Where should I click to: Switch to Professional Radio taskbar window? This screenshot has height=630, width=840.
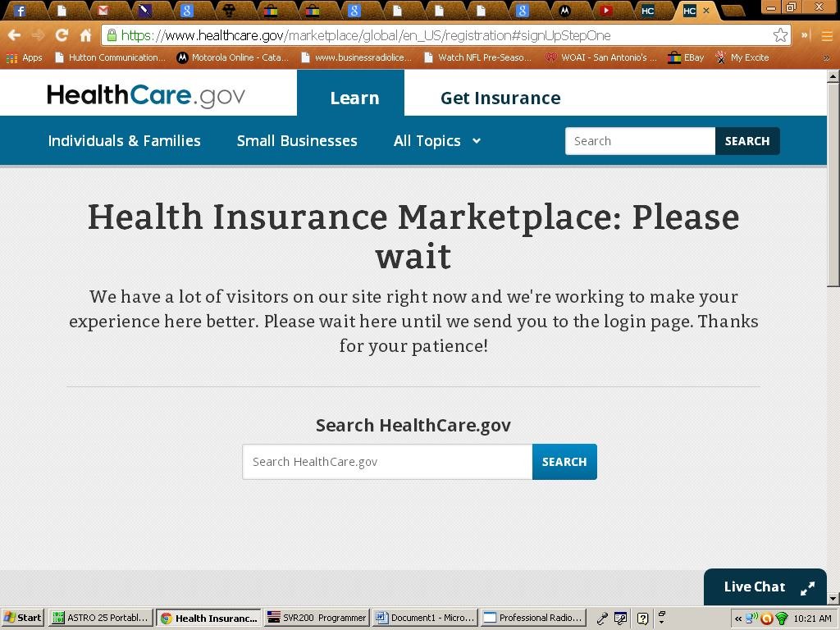pyautogui.click(x=533, y=618)
